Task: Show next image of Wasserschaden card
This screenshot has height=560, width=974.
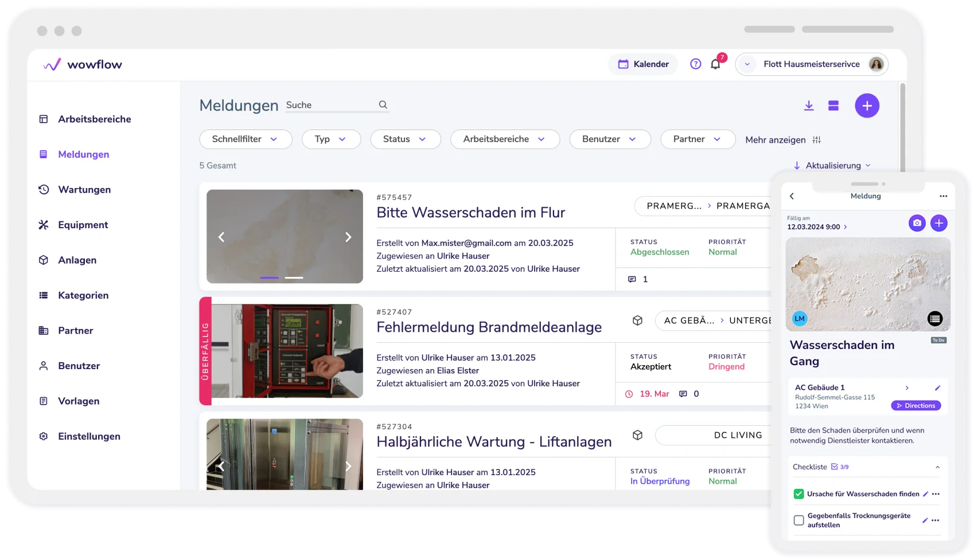Action: coord(348,237)
